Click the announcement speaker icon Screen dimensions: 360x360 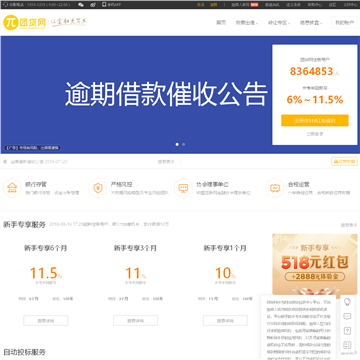pyautogui.click(x=5, y=162)
